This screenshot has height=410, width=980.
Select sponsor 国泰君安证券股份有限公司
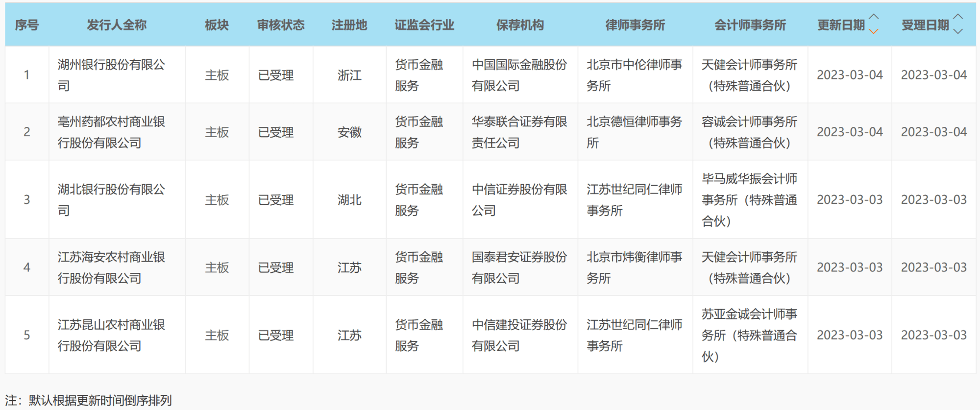click(519, 267)
